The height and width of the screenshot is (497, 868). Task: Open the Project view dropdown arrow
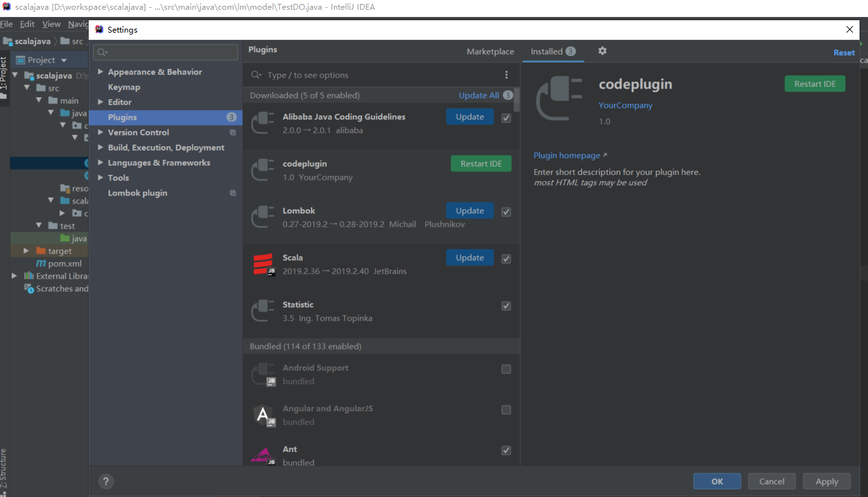click(x=64, y=60)
